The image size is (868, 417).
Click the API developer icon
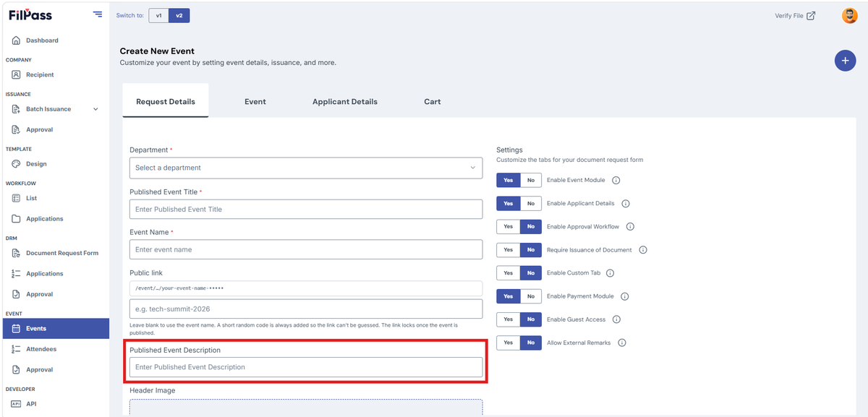(x=16, y=404)
